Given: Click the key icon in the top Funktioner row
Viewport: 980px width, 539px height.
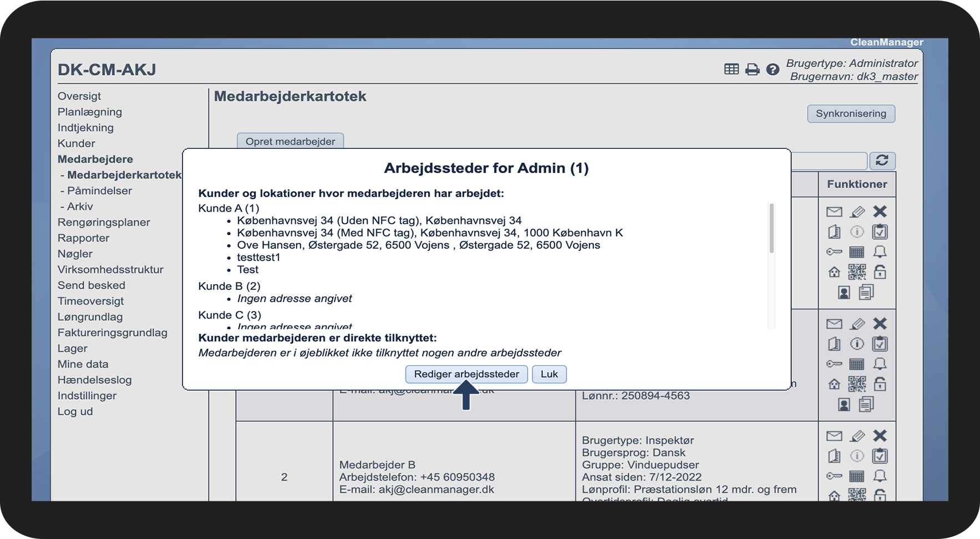Looking at the screenshot, I should click(834, 252).
